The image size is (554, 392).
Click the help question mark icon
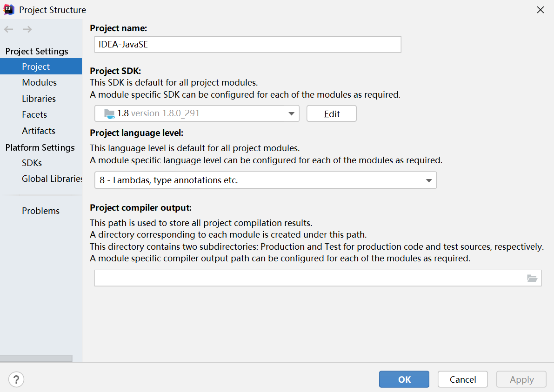tap(16, 379)
